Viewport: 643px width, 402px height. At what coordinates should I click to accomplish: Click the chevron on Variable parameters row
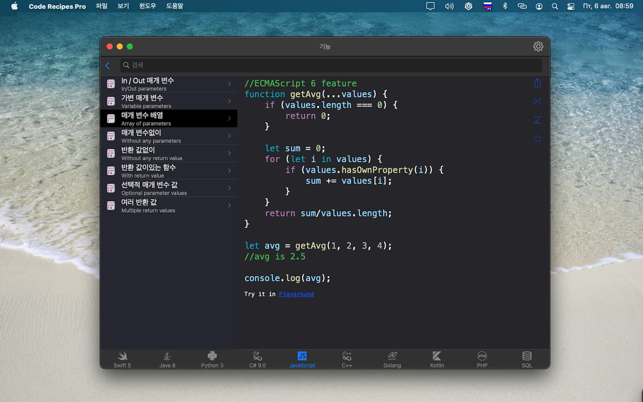click(x=229, y=101)
